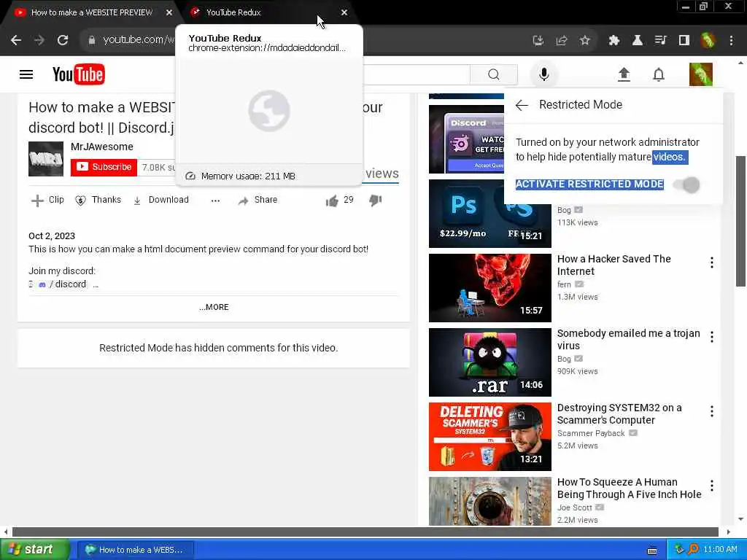Open the Scammer Payback channel name

[x=591, y=433]
